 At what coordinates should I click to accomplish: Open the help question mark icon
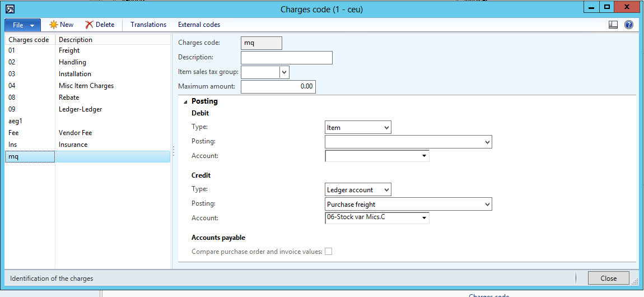[x=628, y=25]
